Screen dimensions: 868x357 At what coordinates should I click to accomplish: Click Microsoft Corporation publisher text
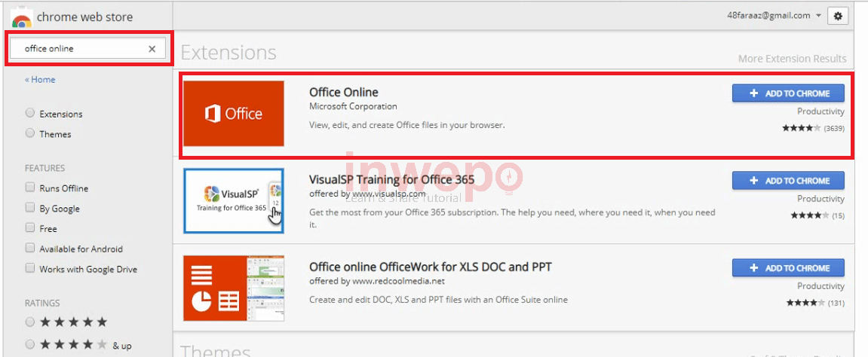353,106
